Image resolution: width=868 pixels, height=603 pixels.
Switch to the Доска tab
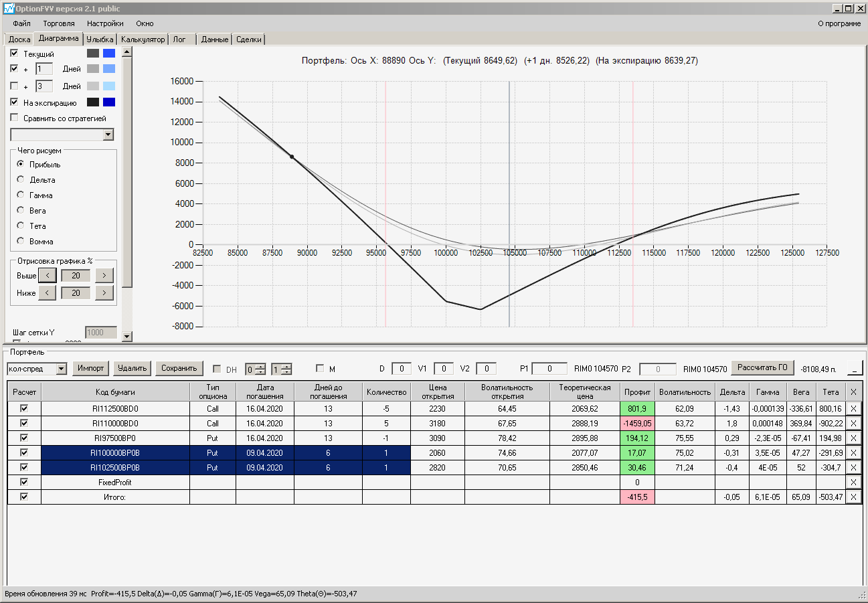pos(19,39)
